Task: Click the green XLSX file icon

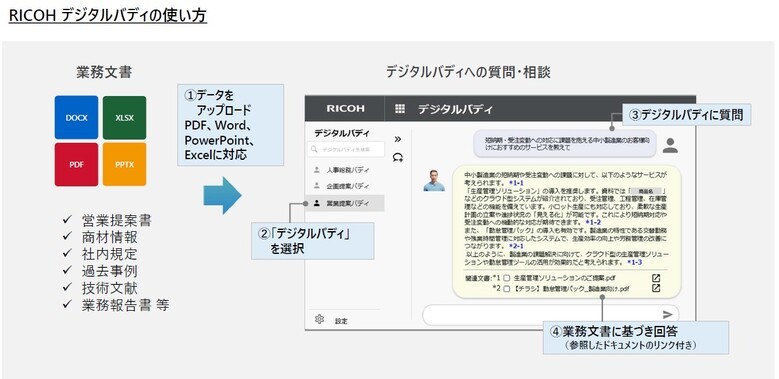Action: coord(124,118)
